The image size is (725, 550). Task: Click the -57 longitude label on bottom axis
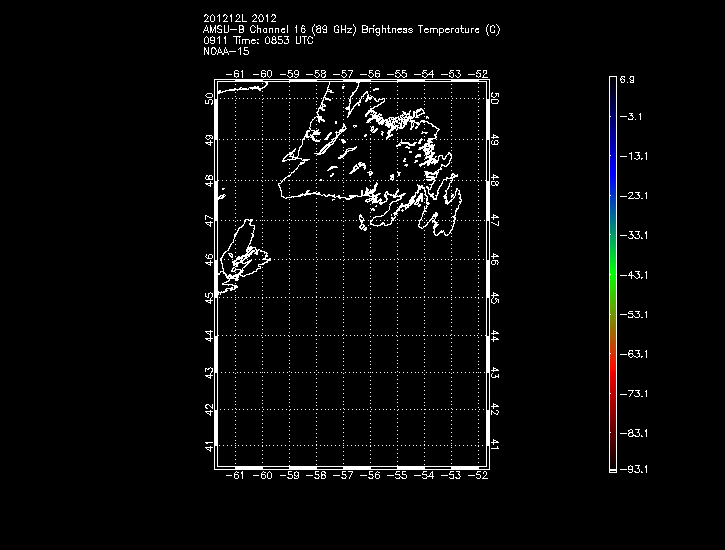[x=344, y=476]
